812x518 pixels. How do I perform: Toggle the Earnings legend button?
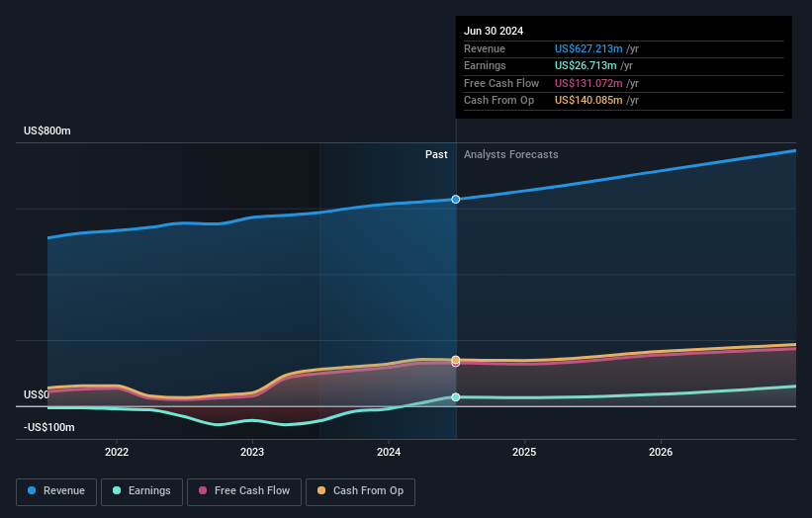click(x=141, y=491)
